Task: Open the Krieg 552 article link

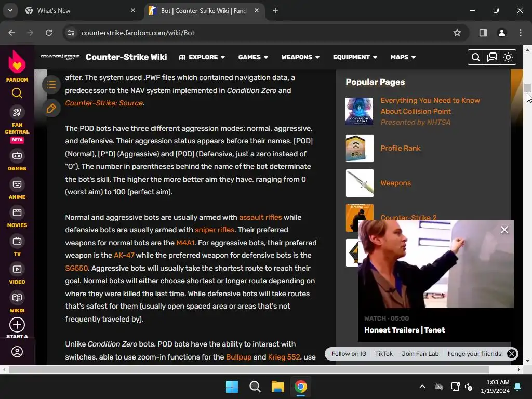Action: tap(284, 357)
